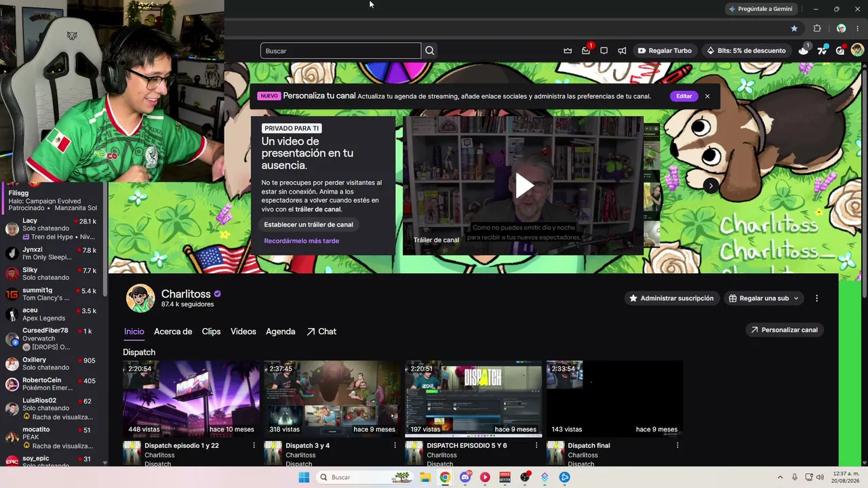
Task: Click the Editar button in the banner
Action: click(x=684, y=96)
